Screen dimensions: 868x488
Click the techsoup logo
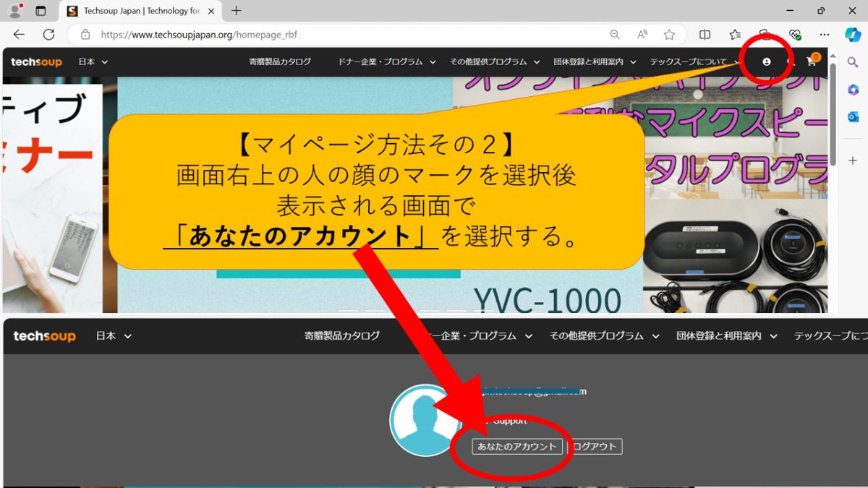(x=36, y=61)
